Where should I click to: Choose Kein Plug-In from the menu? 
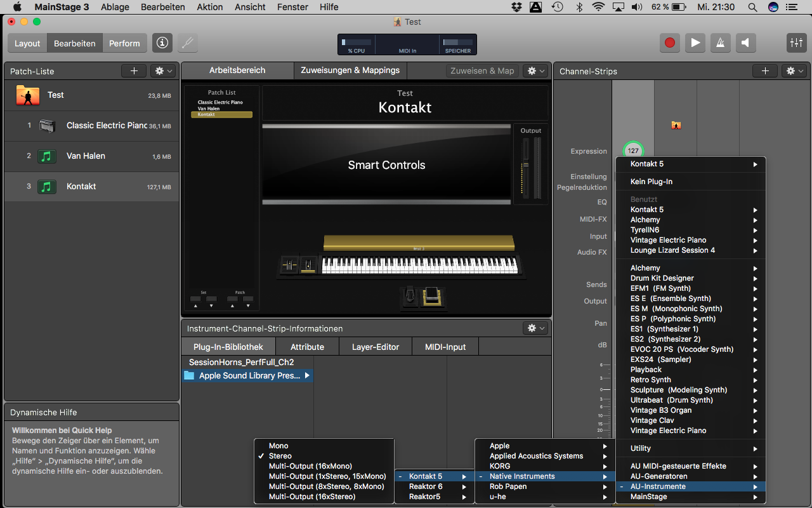point(691,182)
